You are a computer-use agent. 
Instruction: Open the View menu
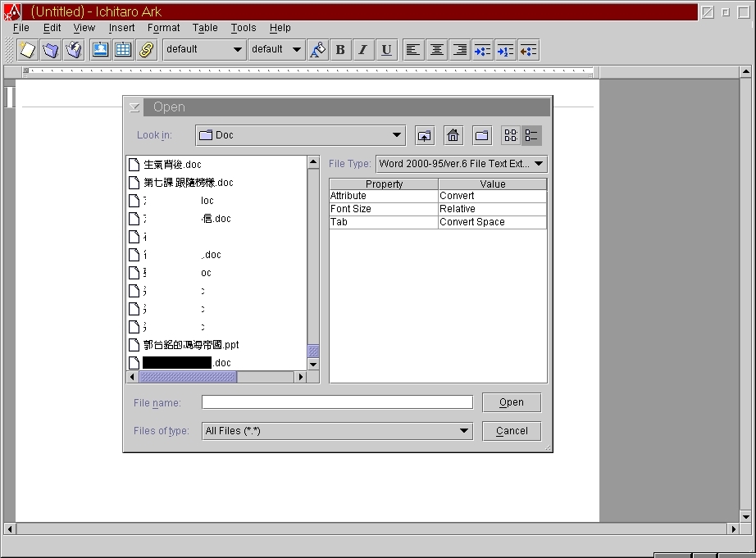[x=84, y=28]
